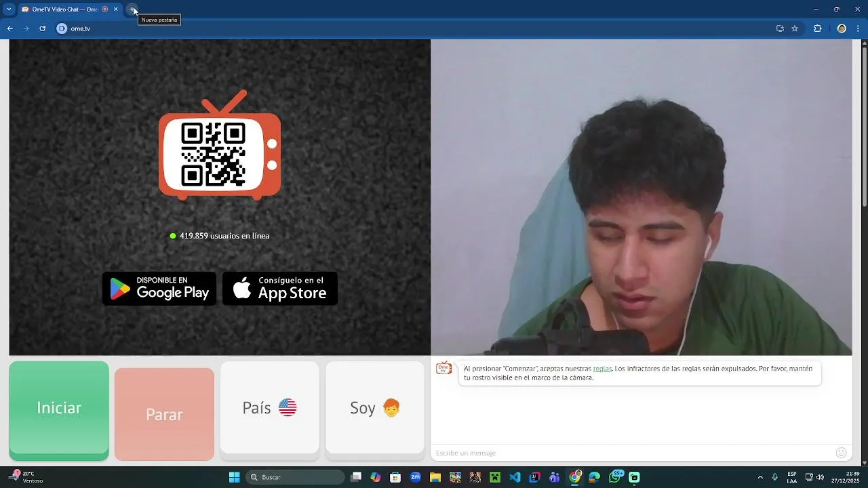Click the ome.tv address bar
The height and width of the screenshot is (488, 868).
[420, 28]
